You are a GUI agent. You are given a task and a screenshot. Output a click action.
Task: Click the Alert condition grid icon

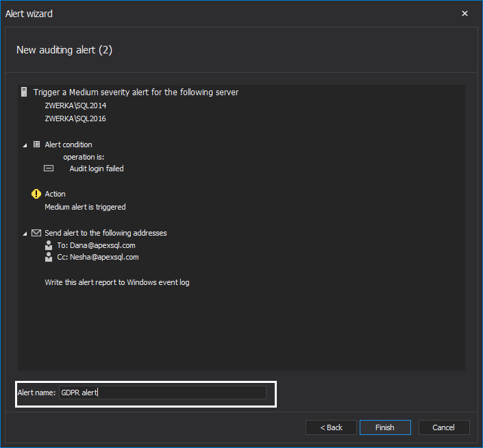[37, 145]
